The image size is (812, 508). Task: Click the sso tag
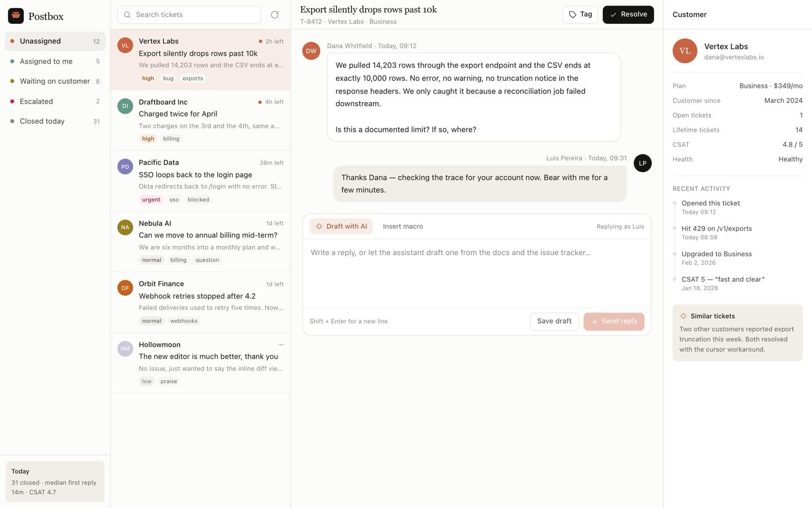[174, 200]
